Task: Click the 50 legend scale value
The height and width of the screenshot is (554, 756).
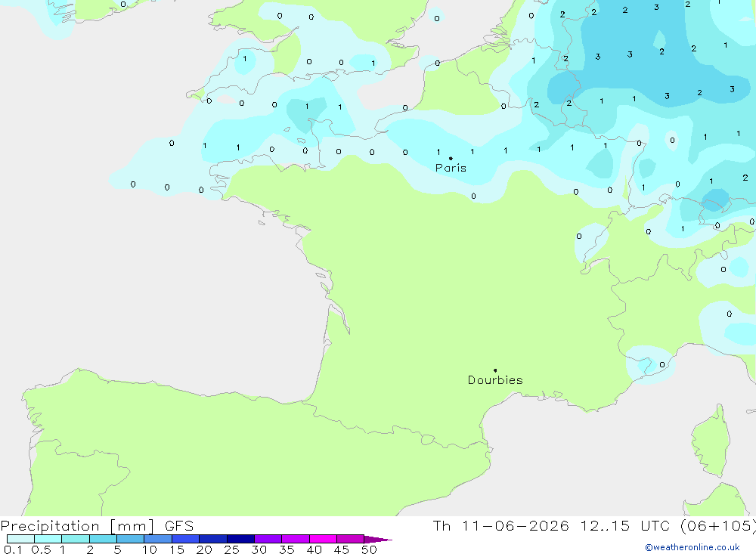Action: [x=369, y=549]
